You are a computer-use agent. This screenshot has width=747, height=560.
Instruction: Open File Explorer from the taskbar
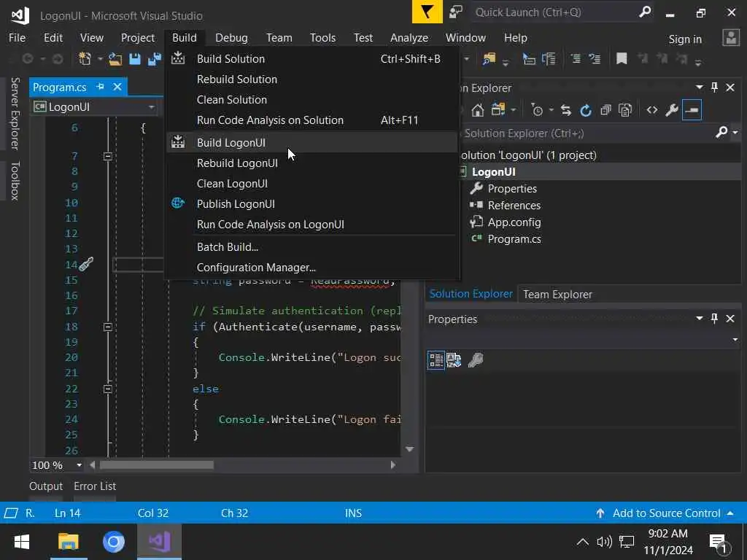[68, 542]
